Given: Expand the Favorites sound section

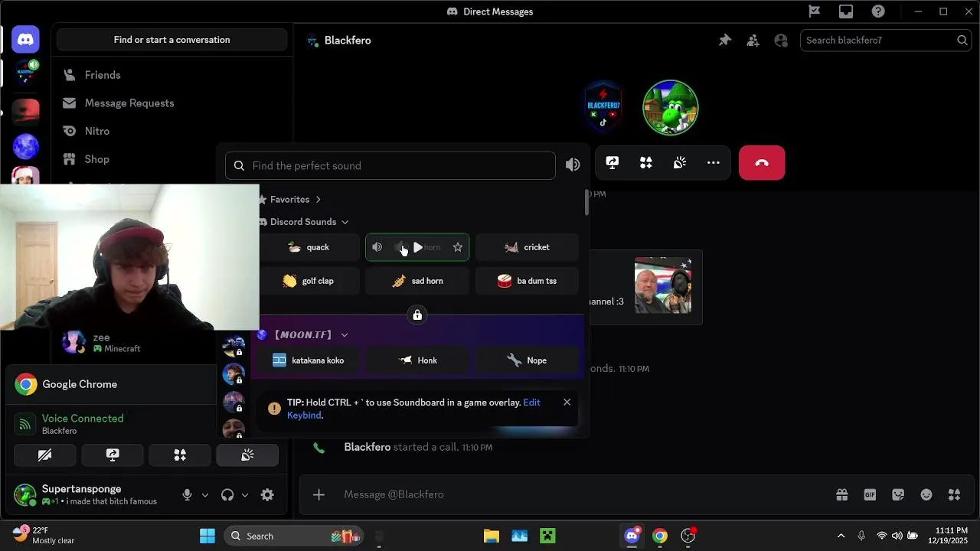Looking at the screenshot, I should tap(289, 199).
